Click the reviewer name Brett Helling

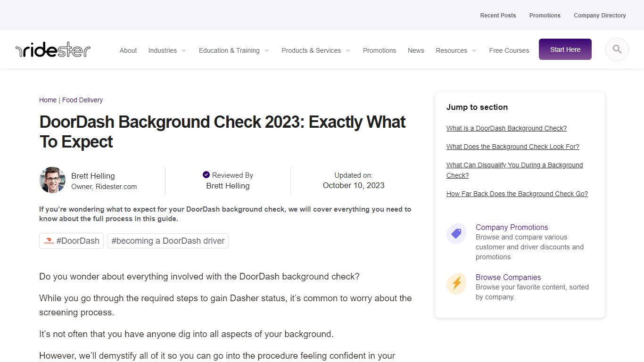click(228, 186)
